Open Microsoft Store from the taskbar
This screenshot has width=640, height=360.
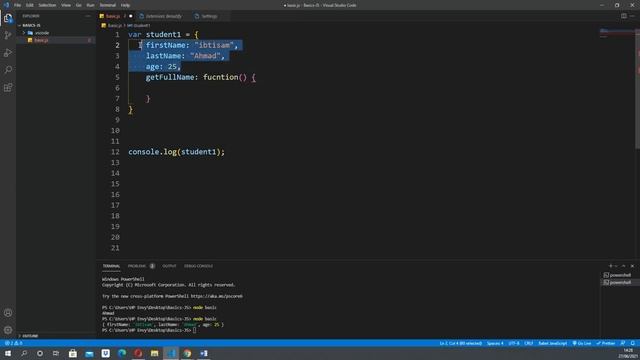[x=73, y=353]
